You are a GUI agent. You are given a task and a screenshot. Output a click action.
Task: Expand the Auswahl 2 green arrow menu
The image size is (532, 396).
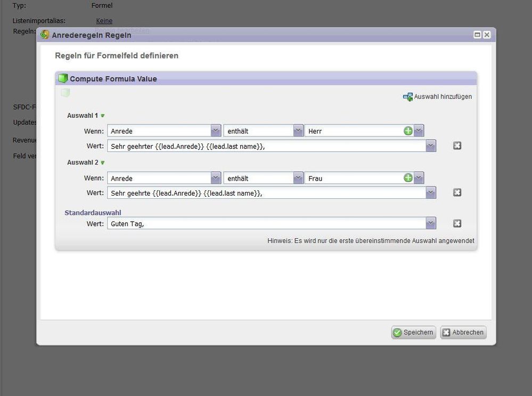point(103,163)
